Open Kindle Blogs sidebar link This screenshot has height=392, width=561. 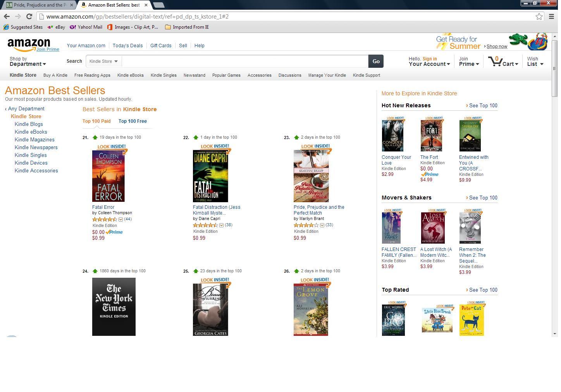pos(29,124)
